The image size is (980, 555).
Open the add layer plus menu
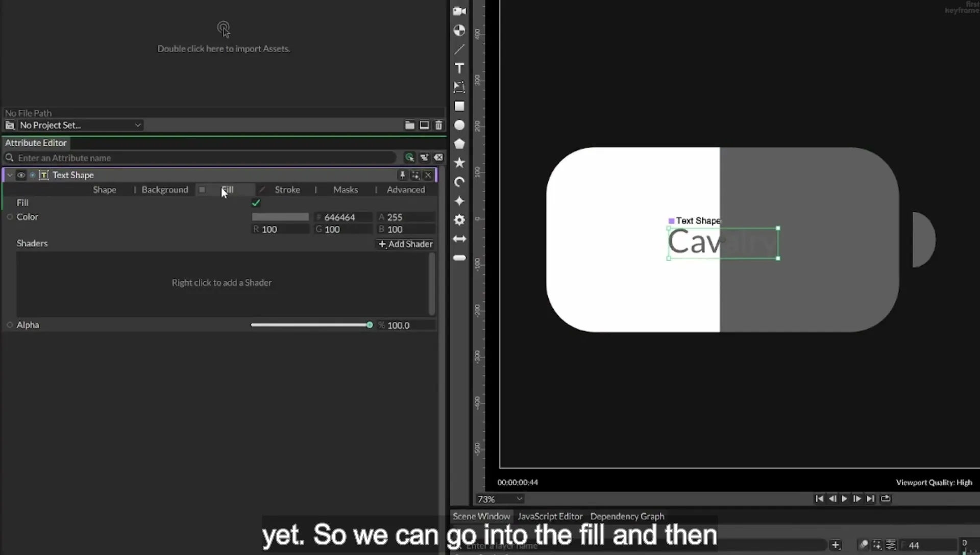pos(836,545)
